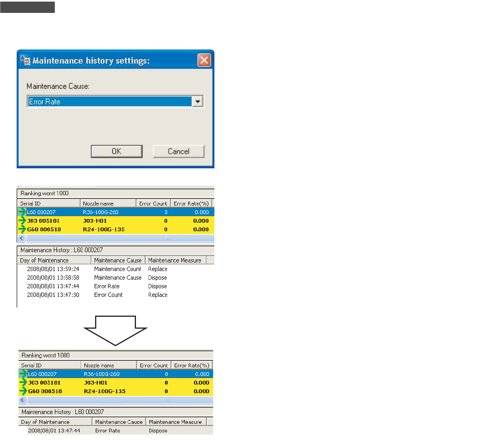The height and width of the screenshot is (448, 503).
Task: Click Maintenance Measure header in lower history
Action: point(176,422)
